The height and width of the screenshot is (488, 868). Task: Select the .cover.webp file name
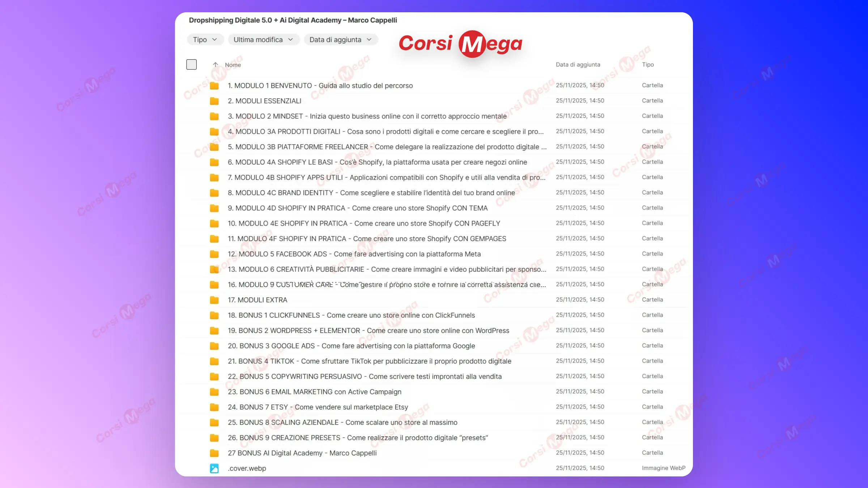tap(247, 468)
